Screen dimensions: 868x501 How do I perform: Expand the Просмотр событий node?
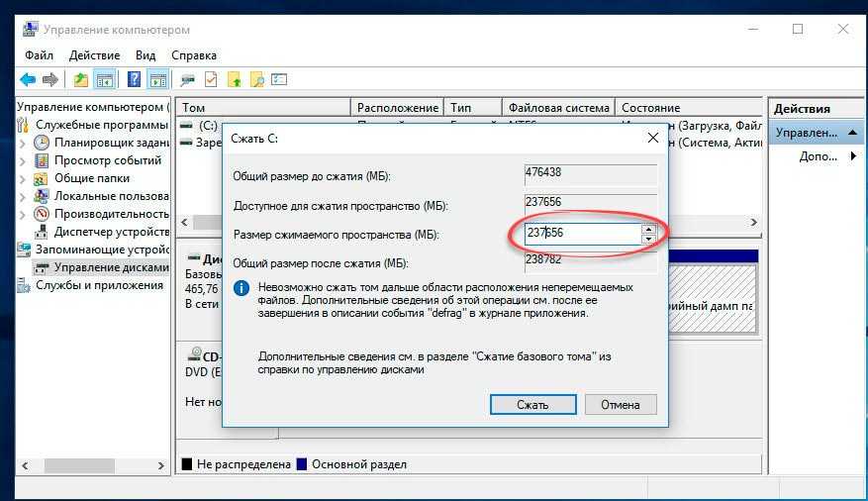coord(23,160)
